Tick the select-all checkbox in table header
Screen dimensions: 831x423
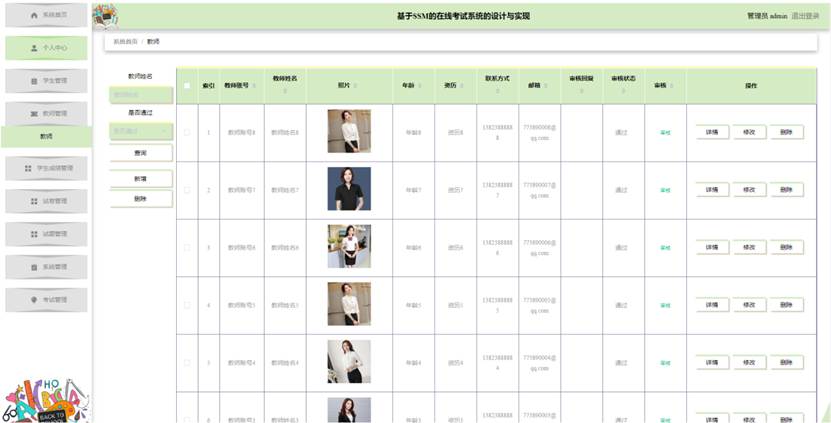(x=187, y=86)
